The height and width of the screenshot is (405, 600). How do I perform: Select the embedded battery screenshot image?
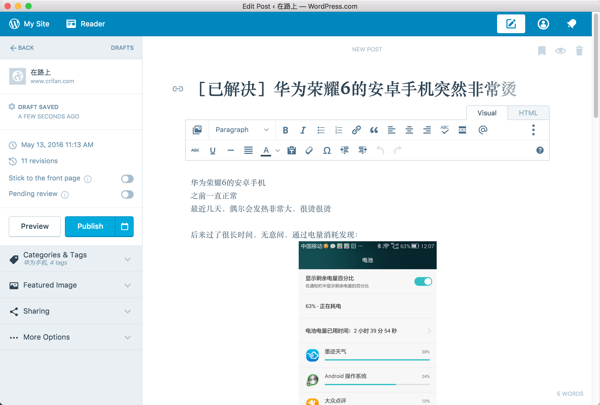tap(367, 323)
